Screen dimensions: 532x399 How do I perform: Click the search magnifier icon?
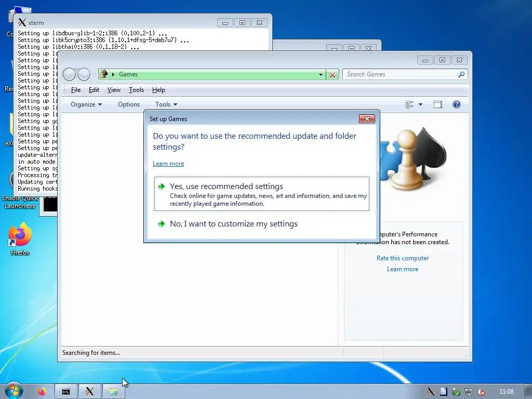tap(461, 74)
